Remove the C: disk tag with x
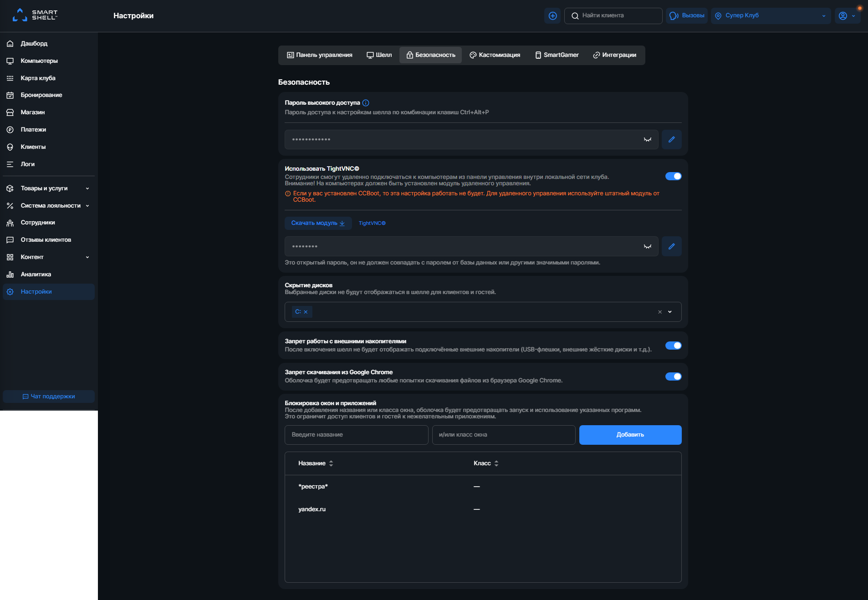Screen dimensions: 868x600 pyautogui.click(x=306, y=312)
